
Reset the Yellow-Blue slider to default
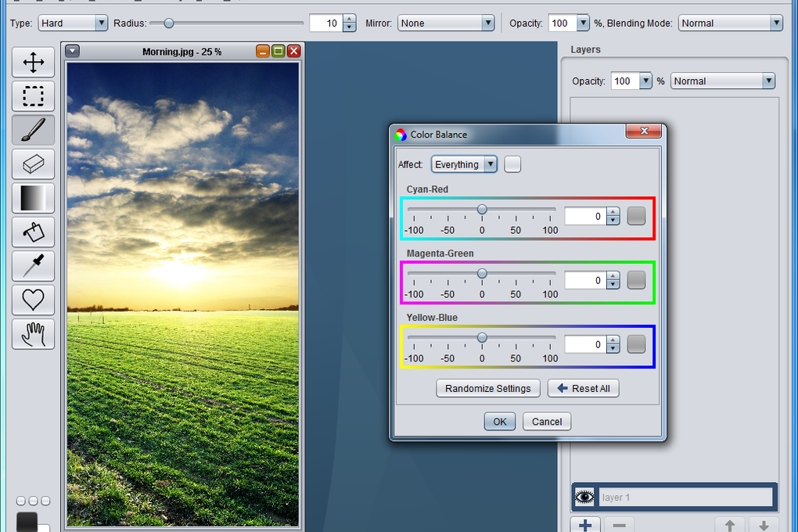[636, 345]
